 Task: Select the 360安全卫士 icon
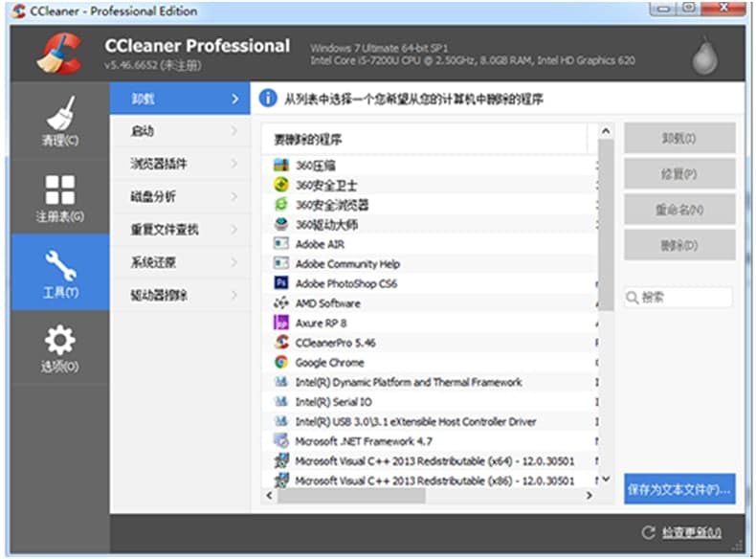281,185
